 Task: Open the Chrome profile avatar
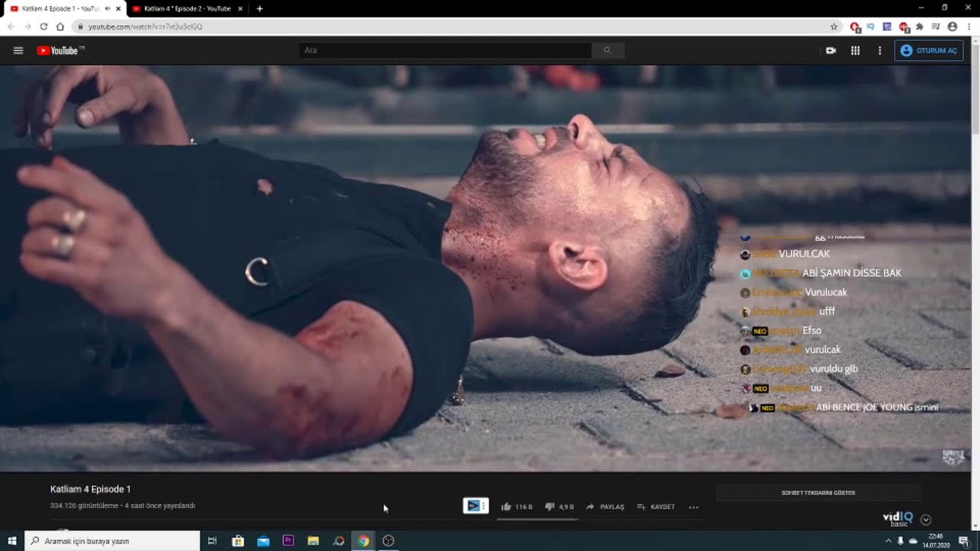pyautogui.click(x=952, y=27)
